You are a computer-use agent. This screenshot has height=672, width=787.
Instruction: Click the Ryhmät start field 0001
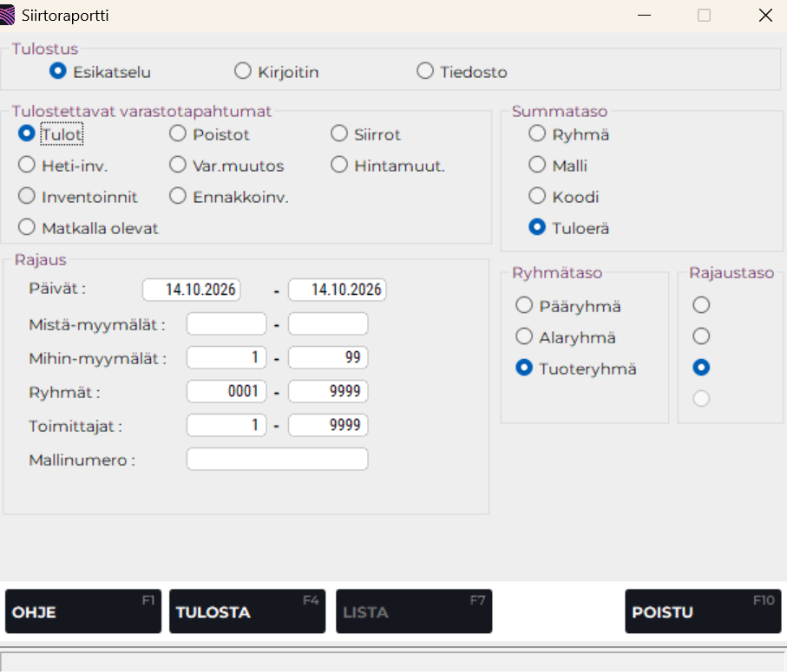[x=226, y=392]
